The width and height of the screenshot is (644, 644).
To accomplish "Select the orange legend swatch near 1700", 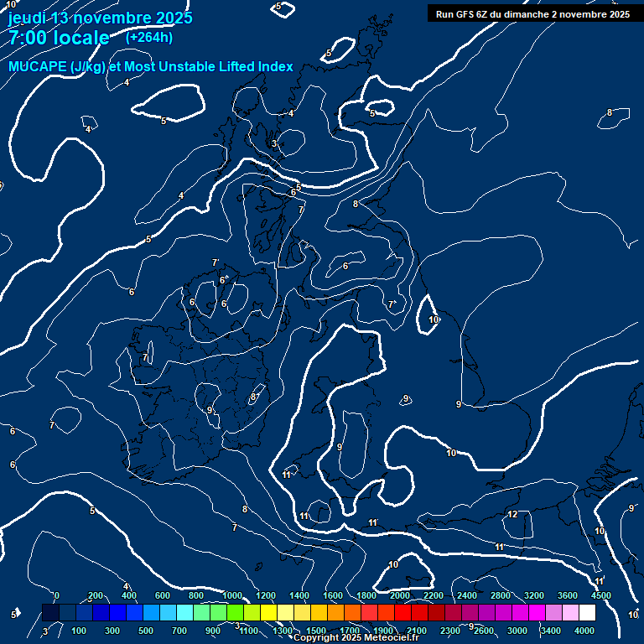I will point(352,613).
